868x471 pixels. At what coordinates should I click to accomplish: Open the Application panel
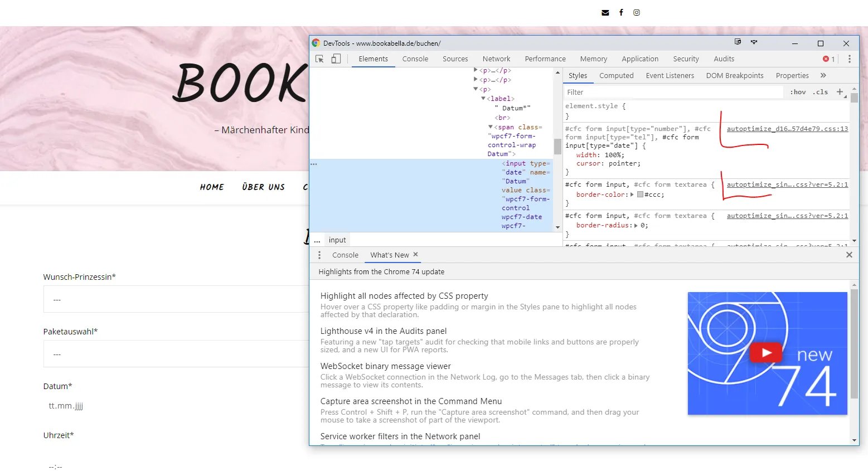tap(640, 59)
